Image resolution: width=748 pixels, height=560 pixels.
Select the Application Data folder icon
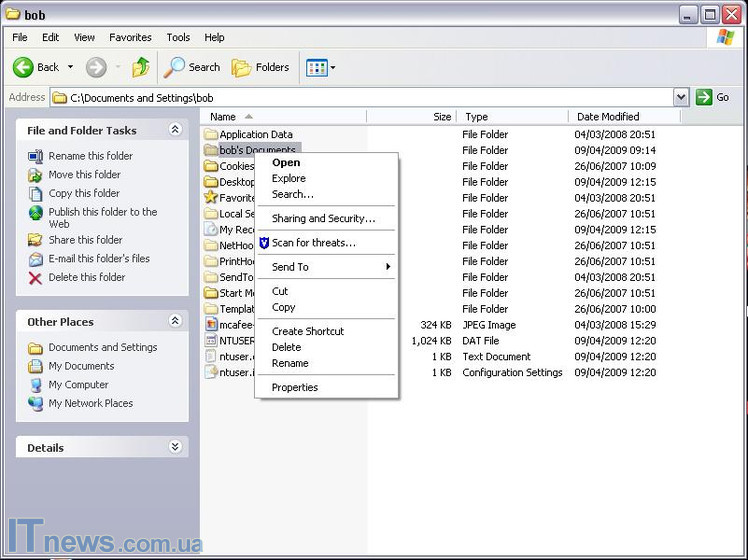211,134
